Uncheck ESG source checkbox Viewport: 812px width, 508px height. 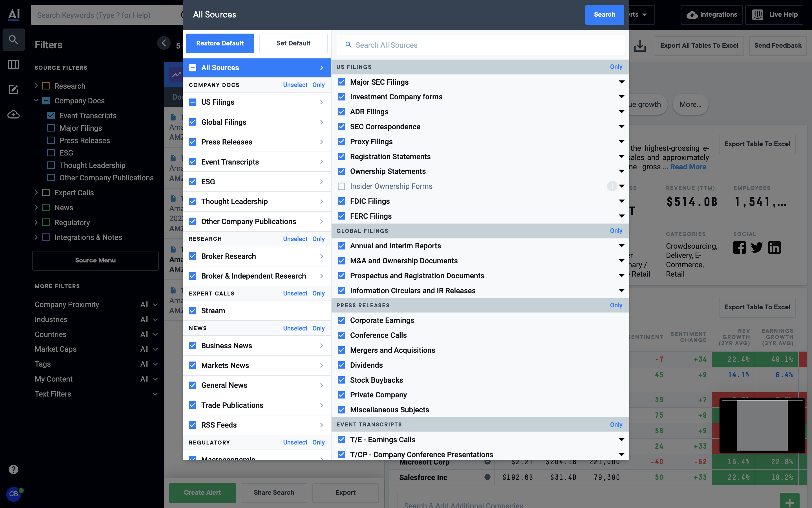coord(193,181)
